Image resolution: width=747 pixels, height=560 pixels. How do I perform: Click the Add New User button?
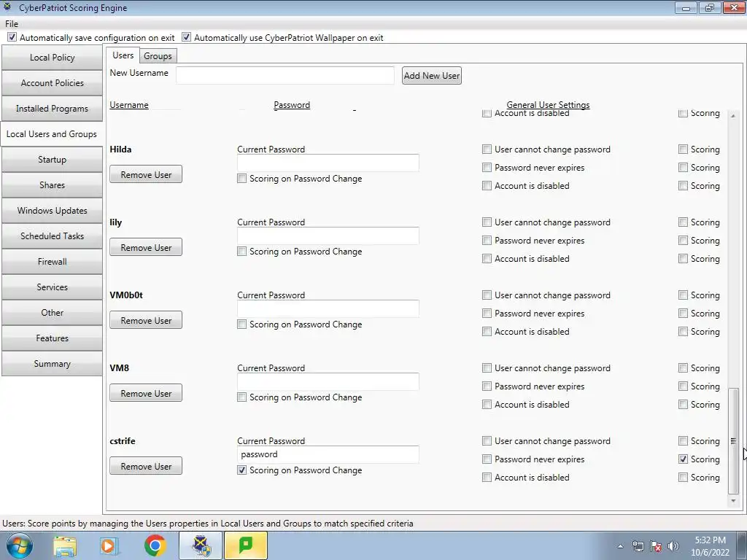point(432,76)
